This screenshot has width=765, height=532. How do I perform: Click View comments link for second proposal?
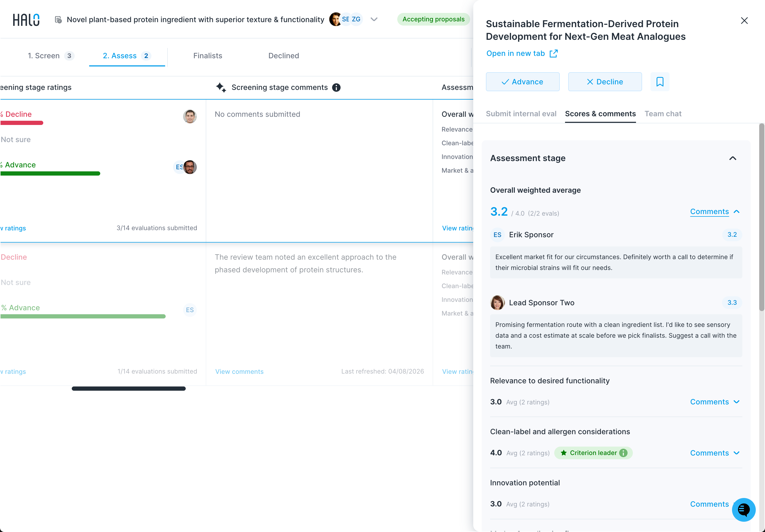pos(239,371)
